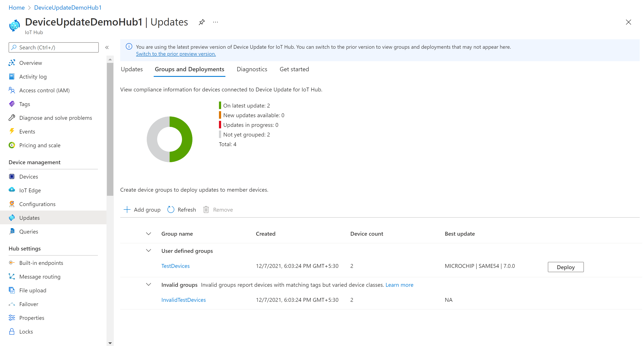Switch to the Get started tab

click(294, 69)
